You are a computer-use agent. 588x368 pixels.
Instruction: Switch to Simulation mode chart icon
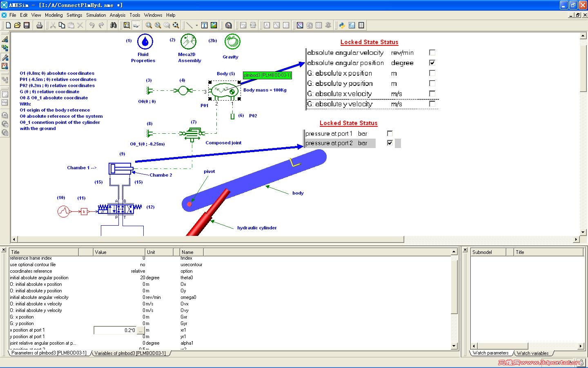5,66
